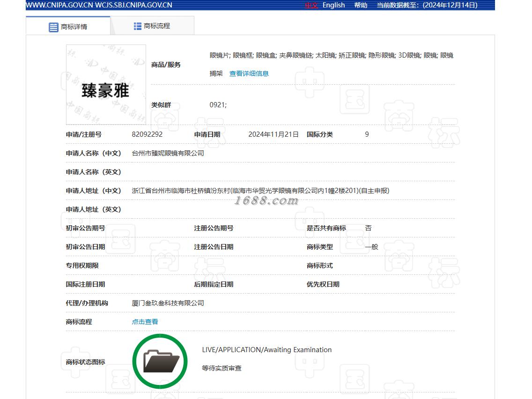This screenshot has height=399, width=532.
Task: Select applicant name 台州市臻妮眼镜有限公司
Action: click(168, 153)
